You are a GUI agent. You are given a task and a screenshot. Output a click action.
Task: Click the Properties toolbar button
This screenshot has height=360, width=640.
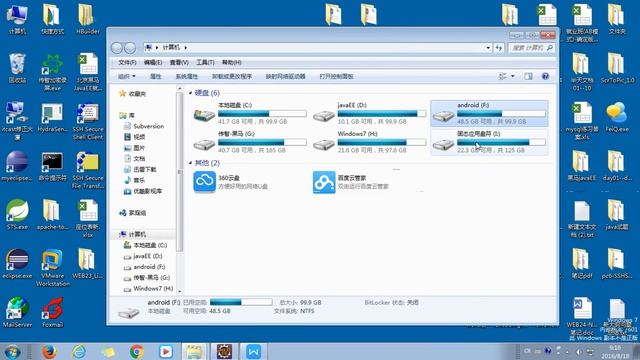(x=156, y=76)
